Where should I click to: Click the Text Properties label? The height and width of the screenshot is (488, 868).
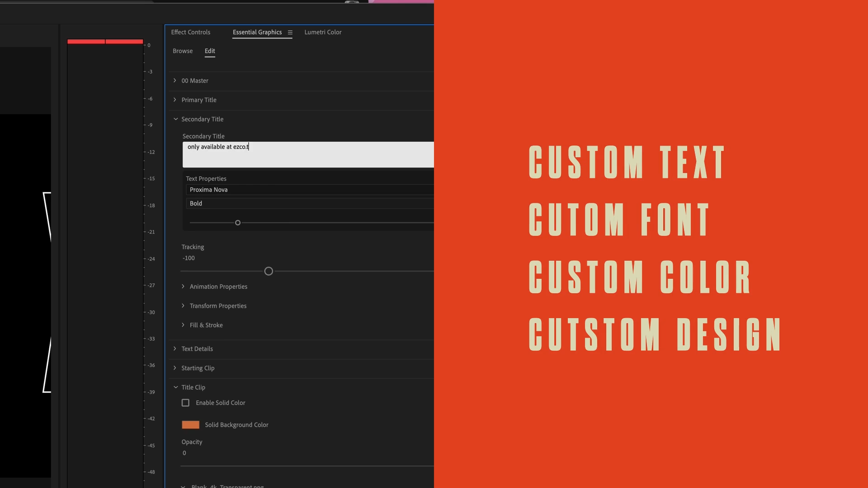[x=206, y=178]
